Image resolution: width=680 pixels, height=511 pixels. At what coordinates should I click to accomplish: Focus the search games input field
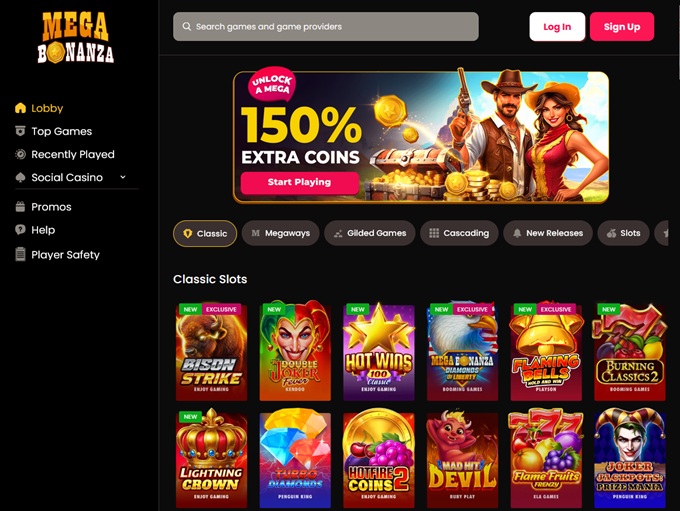[326, 26]
